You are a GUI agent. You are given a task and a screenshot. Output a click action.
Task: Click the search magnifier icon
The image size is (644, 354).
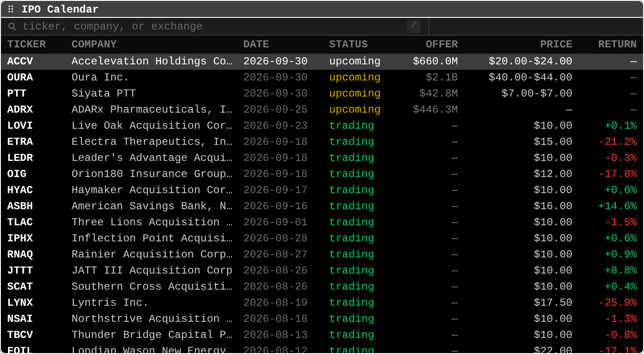tap(13, 26)
